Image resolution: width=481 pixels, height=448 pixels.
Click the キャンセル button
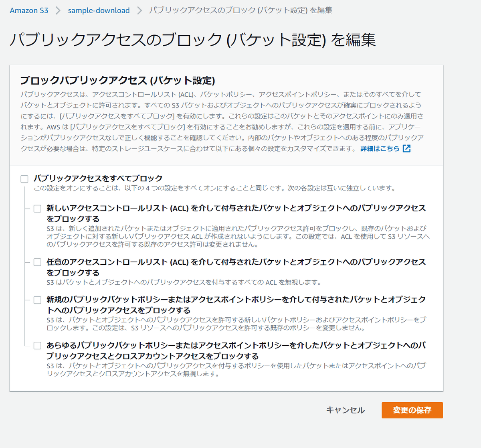tap(345, 410)
